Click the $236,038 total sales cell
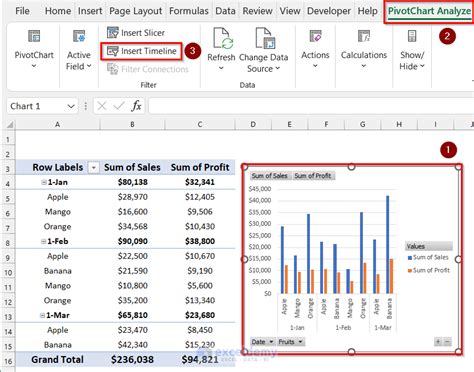Image resolution: width=474 pixels, height=372 pixels. click(132, 360)
